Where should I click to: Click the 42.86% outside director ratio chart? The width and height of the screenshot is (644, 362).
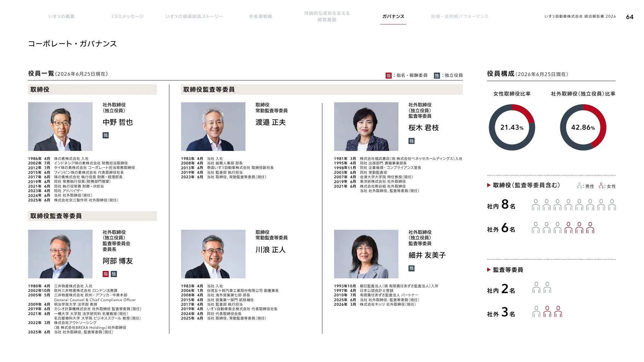(583, 127)
